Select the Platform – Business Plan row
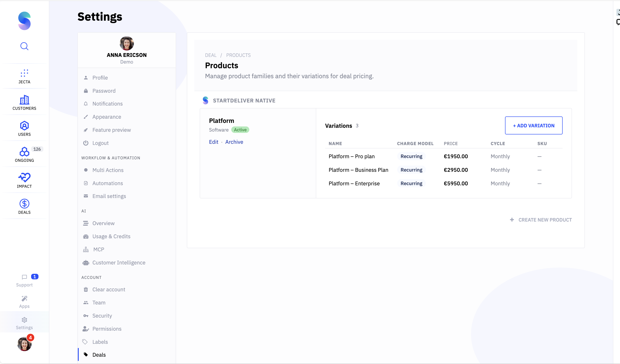Image resolution: width=620 pixels, height=364 pixels. coord(444,170)
